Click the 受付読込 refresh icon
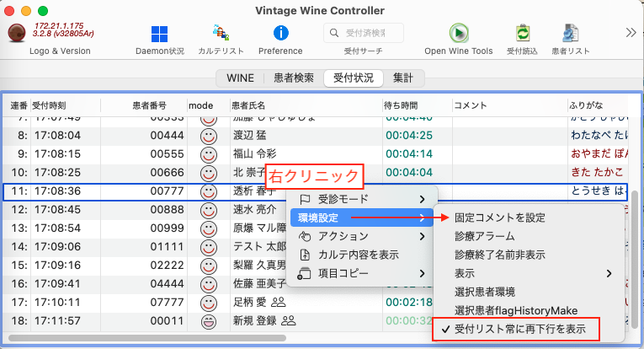The height and width of the screenshot is (349, 644). pos(523,34)
